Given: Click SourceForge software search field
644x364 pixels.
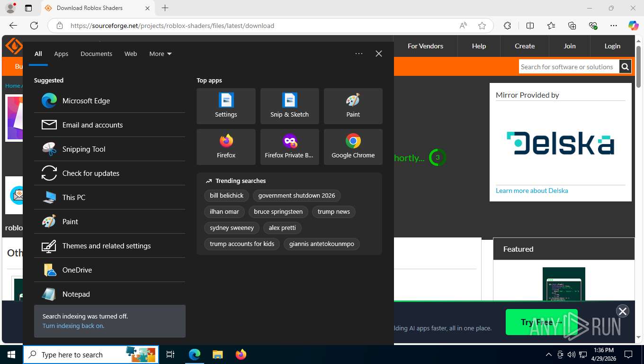Looking at the screenshot, I should pos(569,67).
